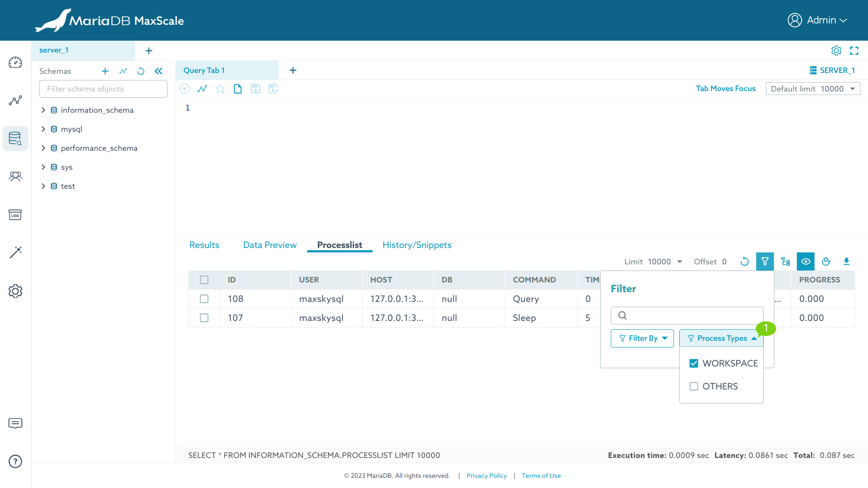Screen dimensions: 868x488
Task: Click the Users sidebar icon
Action: (x=15, y=176)
